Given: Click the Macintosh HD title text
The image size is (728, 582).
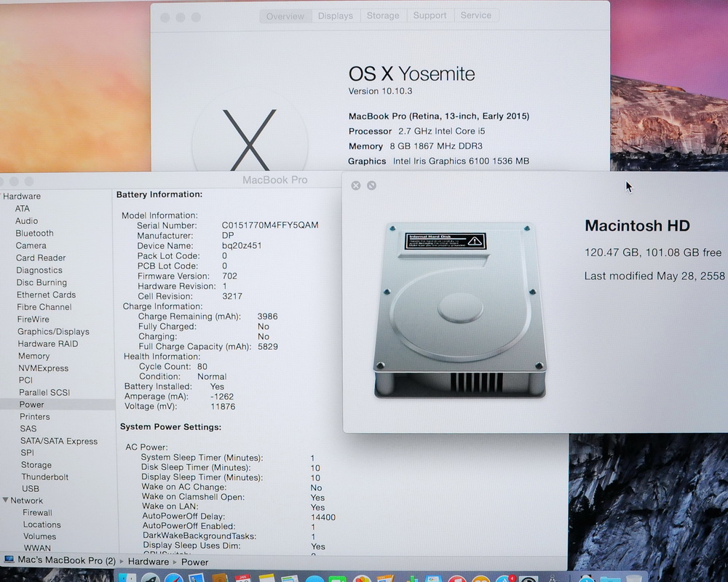Looking at the screenshot, I should [x=638, y=226].
